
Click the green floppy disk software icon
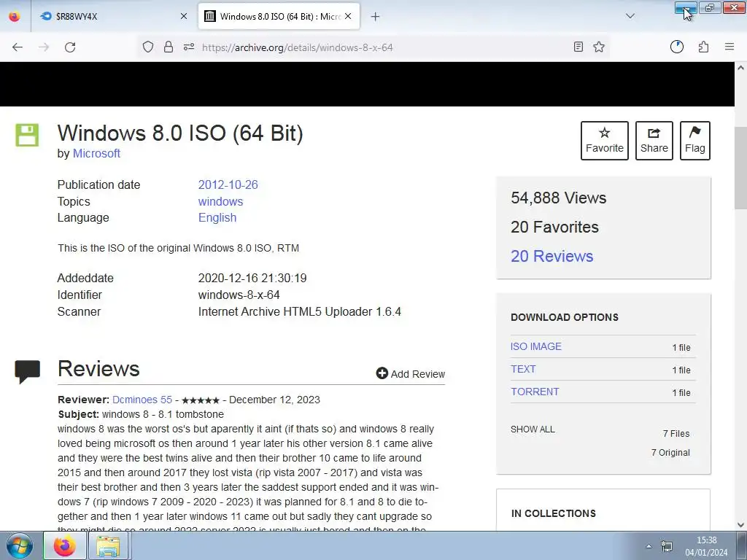pyautogui.click(x=27, y=135)
